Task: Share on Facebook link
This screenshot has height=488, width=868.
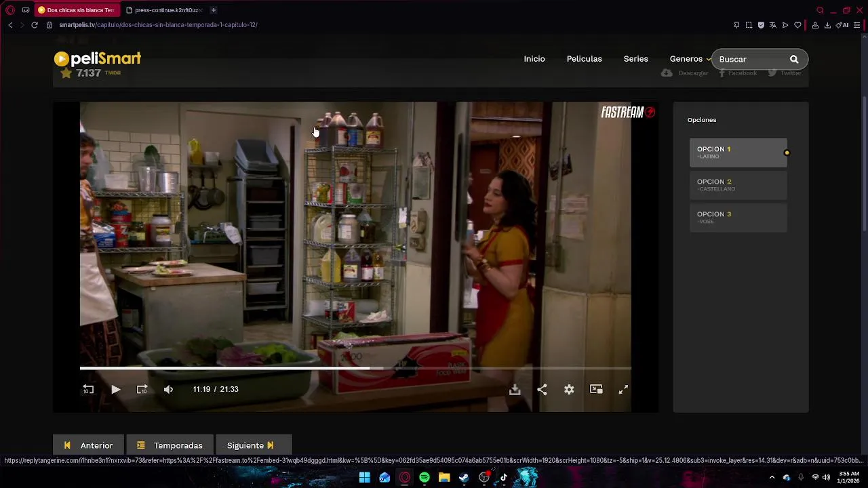Action: tap(738, 73)
